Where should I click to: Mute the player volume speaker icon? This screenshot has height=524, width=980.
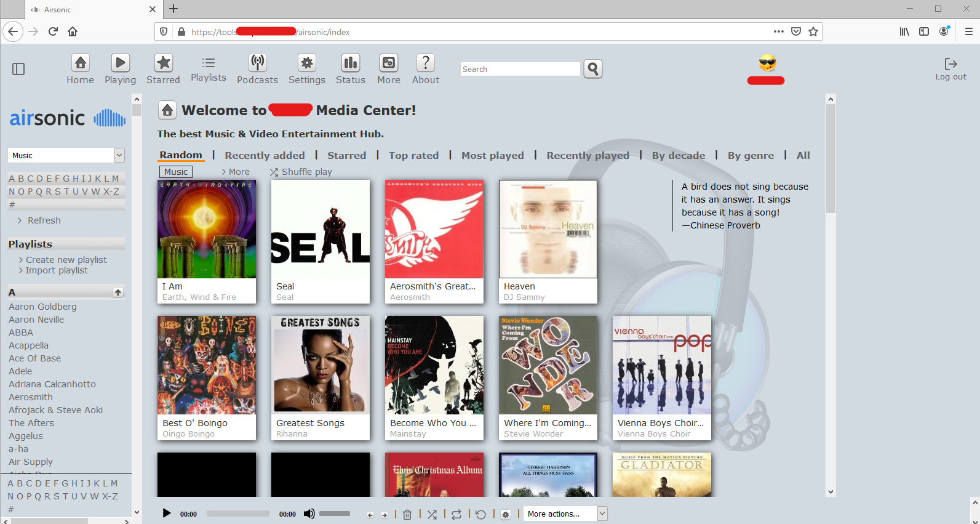[309, 514]
